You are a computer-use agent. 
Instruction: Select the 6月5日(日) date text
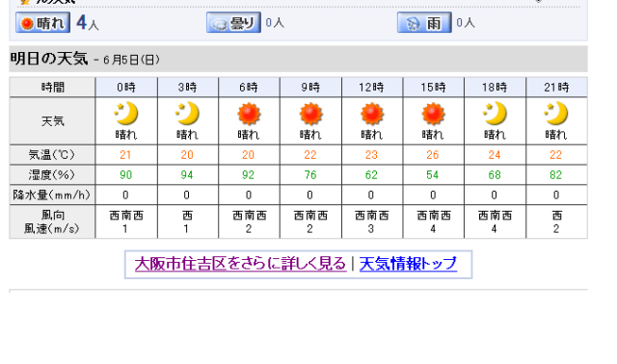coord(131,60)
